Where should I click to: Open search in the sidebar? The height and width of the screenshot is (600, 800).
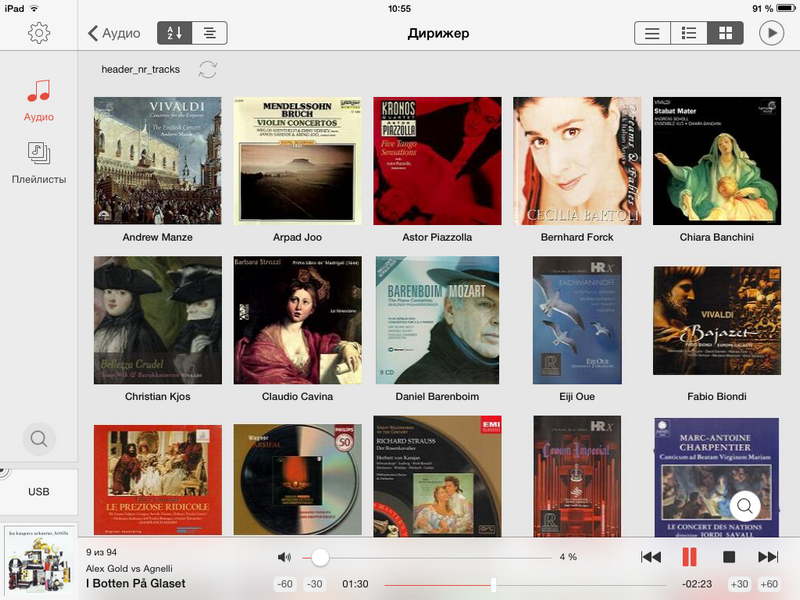[39, 439]
